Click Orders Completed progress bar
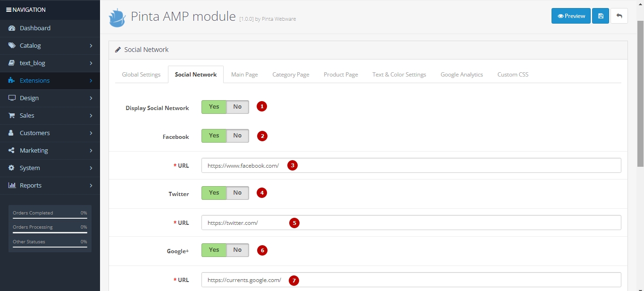Screen dimensions: 644x291 tap(50, 218)
